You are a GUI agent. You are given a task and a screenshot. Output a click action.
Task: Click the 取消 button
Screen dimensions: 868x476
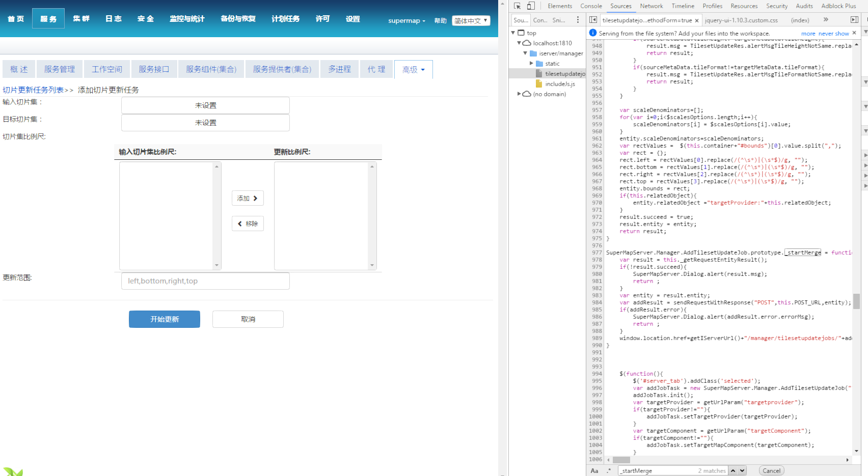coord(248,319)
